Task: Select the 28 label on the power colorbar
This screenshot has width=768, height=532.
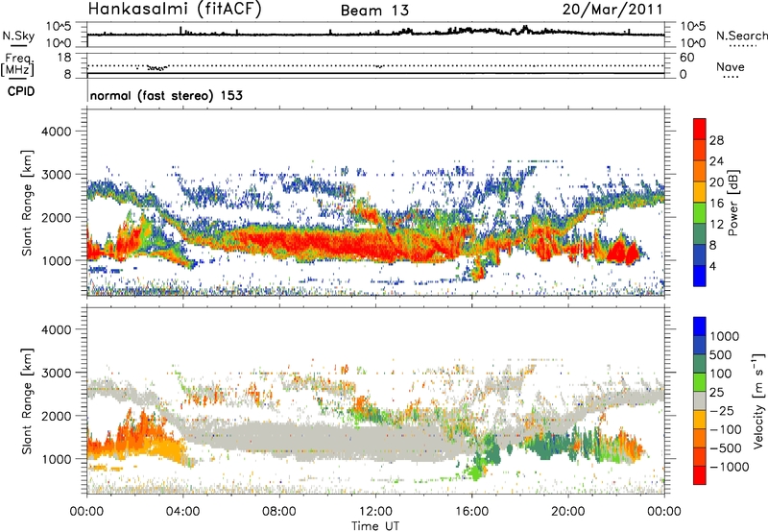Action: [716, 140]
